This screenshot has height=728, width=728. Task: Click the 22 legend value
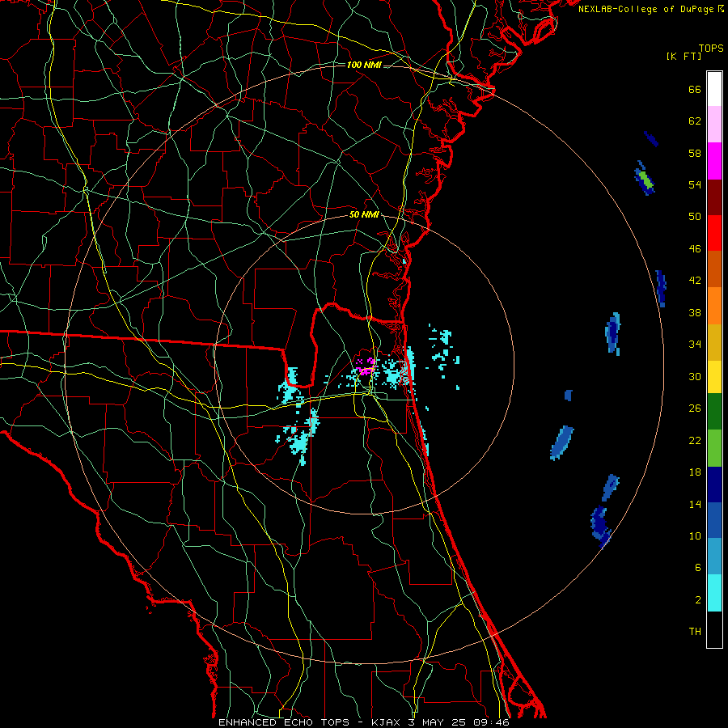(695, 440)
